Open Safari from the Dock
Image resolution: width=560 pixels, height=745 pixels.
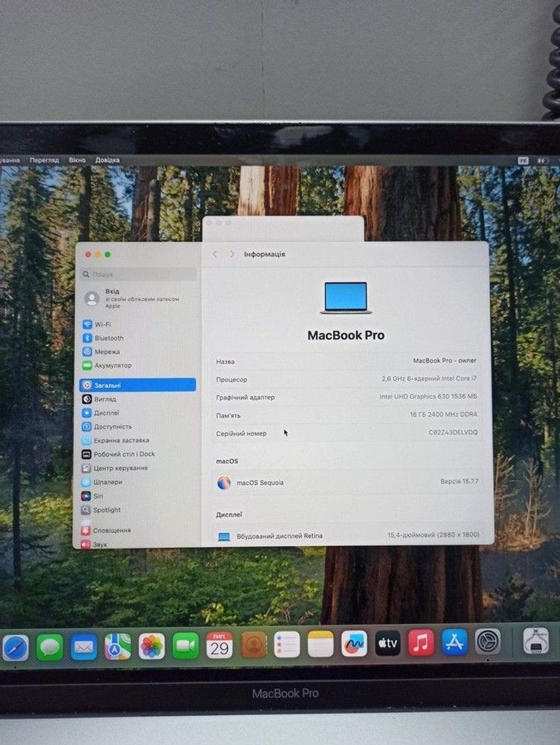pyautogui.click(x=15, y=647)
